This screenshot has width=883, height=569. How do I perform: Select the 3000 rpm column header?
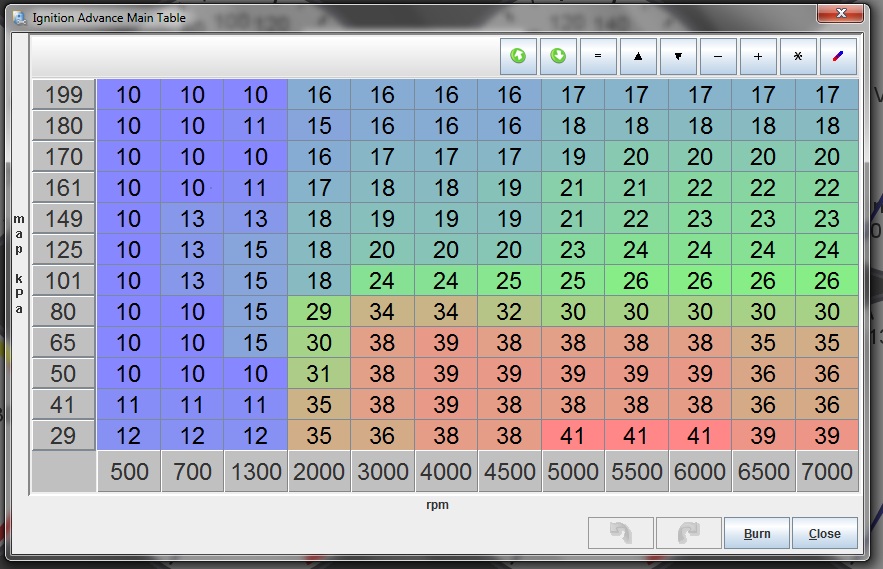point(383,472)
